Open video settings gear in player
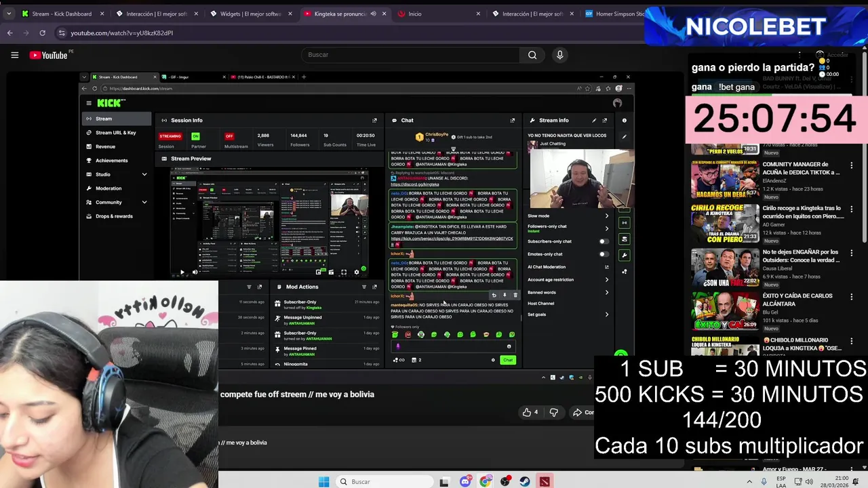Screen dimensions: 868x488 [x=357, y=272]
